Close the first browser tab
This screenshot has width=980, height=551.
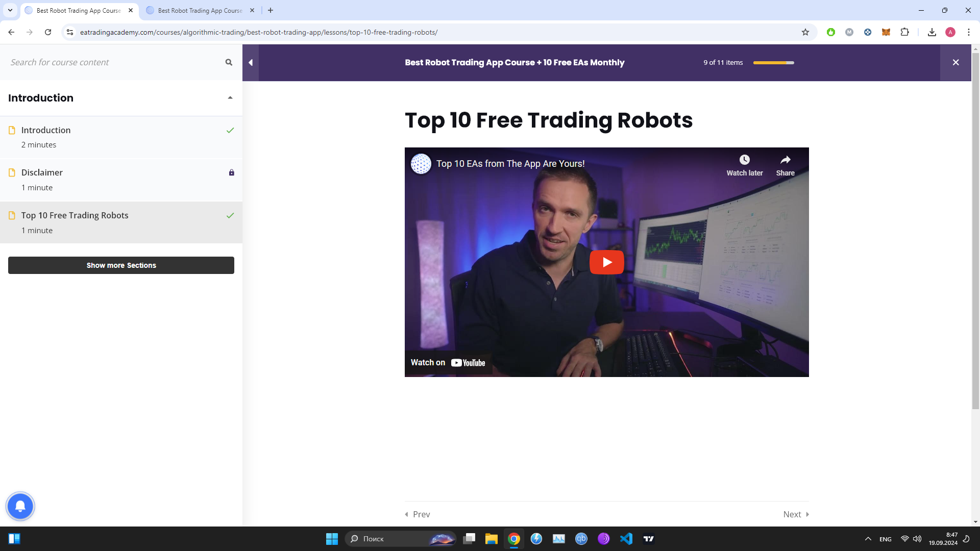point(131,10)
